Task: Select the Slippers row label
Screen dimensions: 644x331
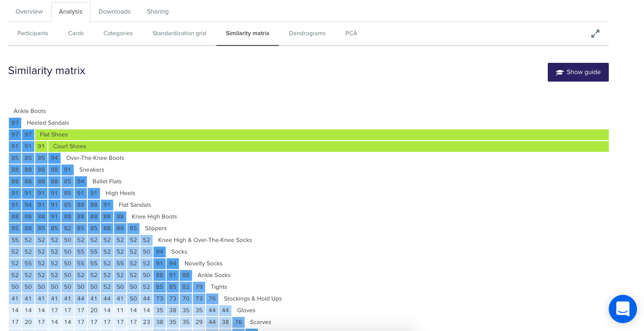Action: (156, 228)
